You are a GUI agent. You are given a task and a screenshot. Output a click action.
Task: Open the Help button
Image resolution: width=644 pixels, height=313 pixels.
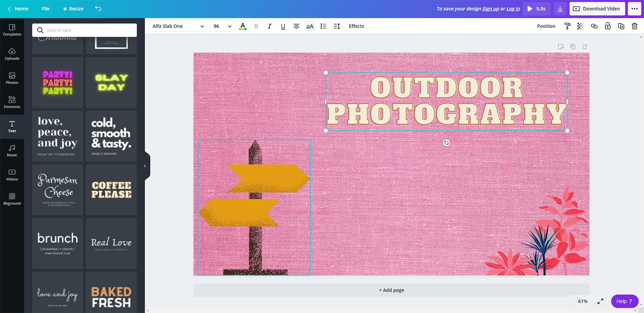point(624,301)
